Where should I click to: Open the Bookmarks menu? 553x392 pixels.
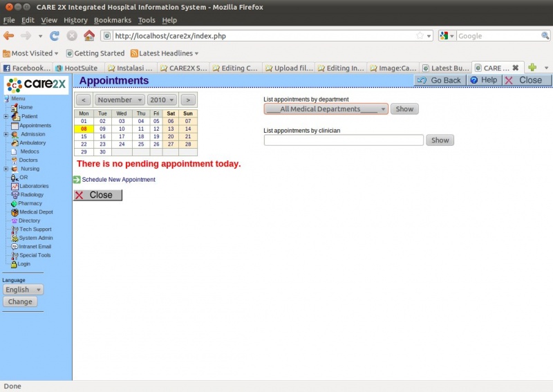coord(112,20)
